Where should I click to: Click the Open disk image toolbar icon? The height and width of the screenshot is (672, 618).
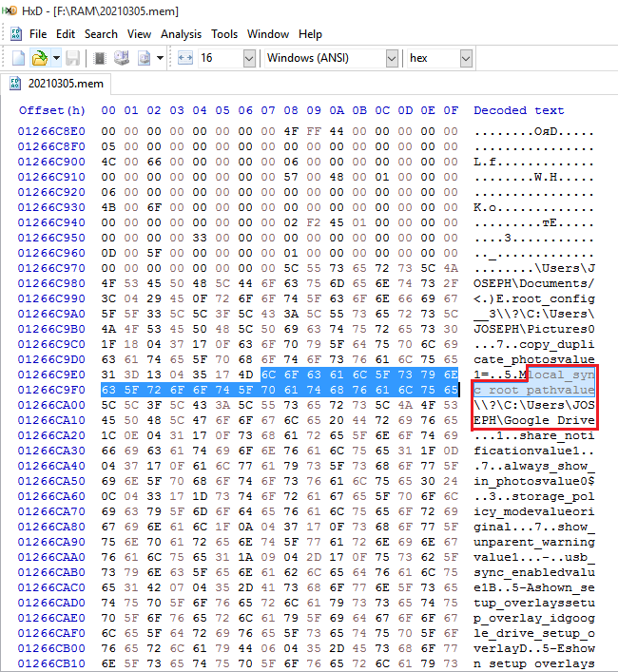pos(144,58)
